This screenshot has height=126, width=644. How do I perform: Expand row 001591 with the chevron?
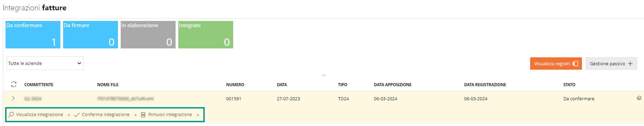click(13, 98)
